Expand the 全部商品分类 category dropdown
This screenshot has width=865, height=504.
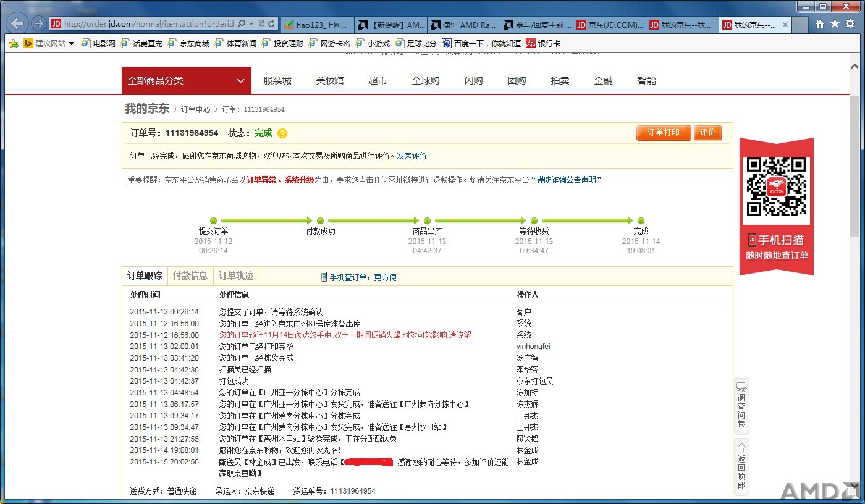click(x=187, y=80)
